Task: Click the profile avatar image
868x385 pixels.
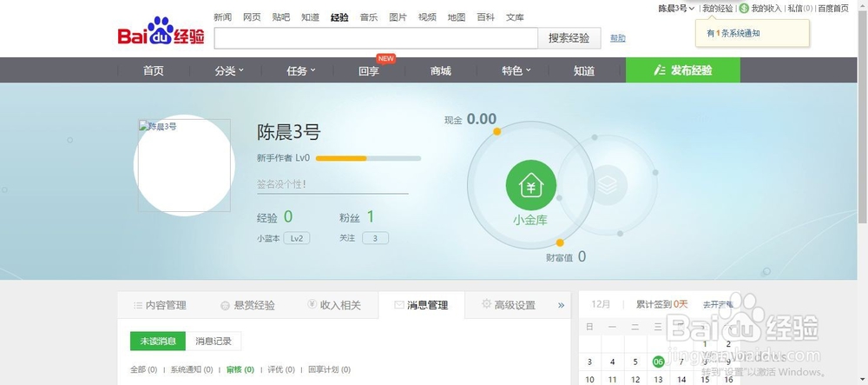Action: [x=184, y=165]
